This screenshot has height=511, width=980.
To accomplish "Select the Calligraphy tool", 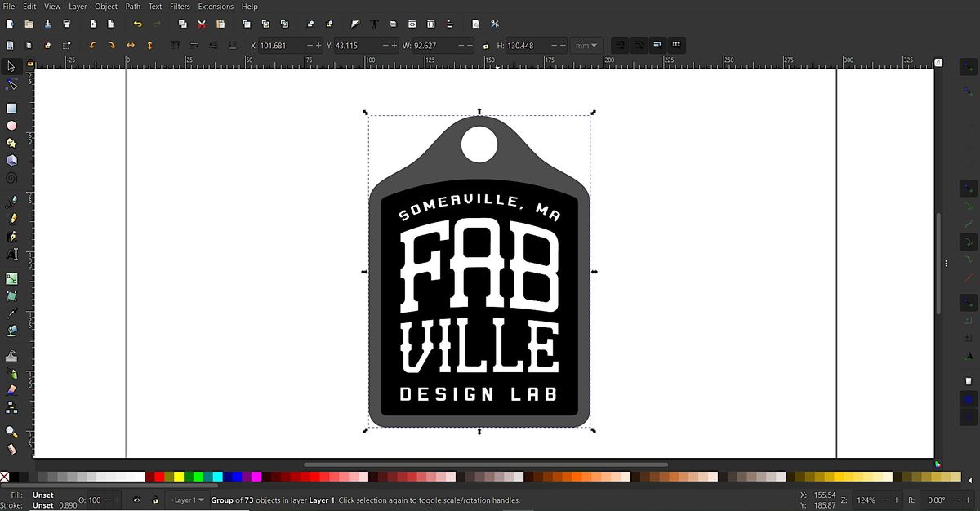I will [x=11, y=237].
